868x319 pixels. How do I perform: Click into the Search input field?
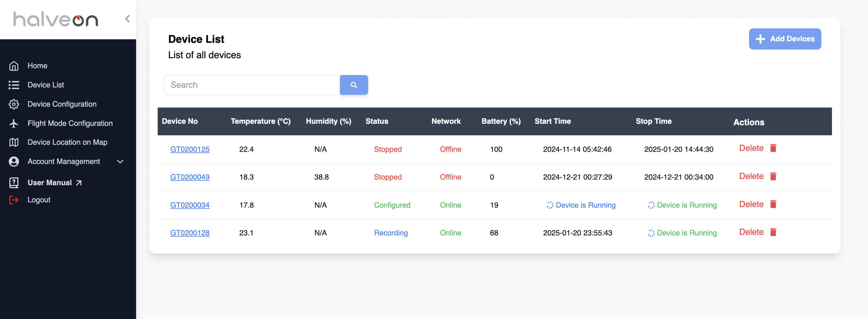tap(252, 85)
